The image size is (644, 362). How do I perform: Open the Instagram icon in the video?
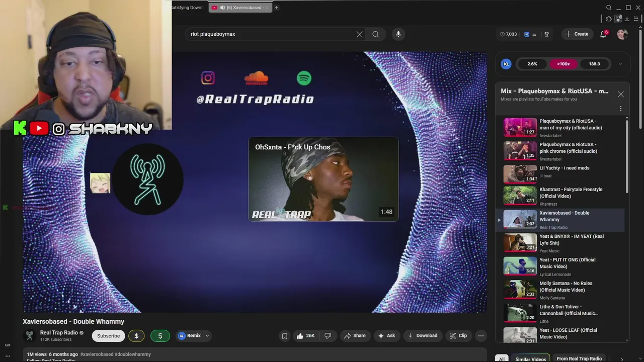tap(208, 78)
